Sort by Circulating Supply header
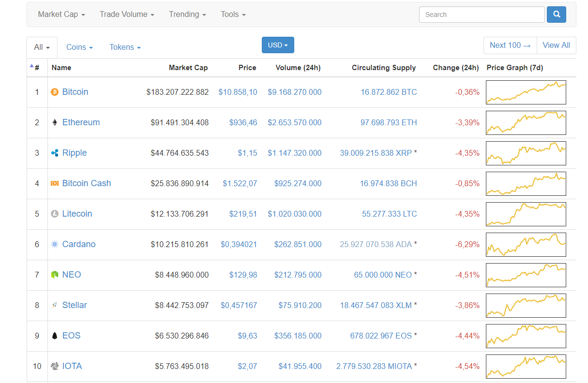Image resolution: width=588 pixels, height=383 pixels. (384, 68)
